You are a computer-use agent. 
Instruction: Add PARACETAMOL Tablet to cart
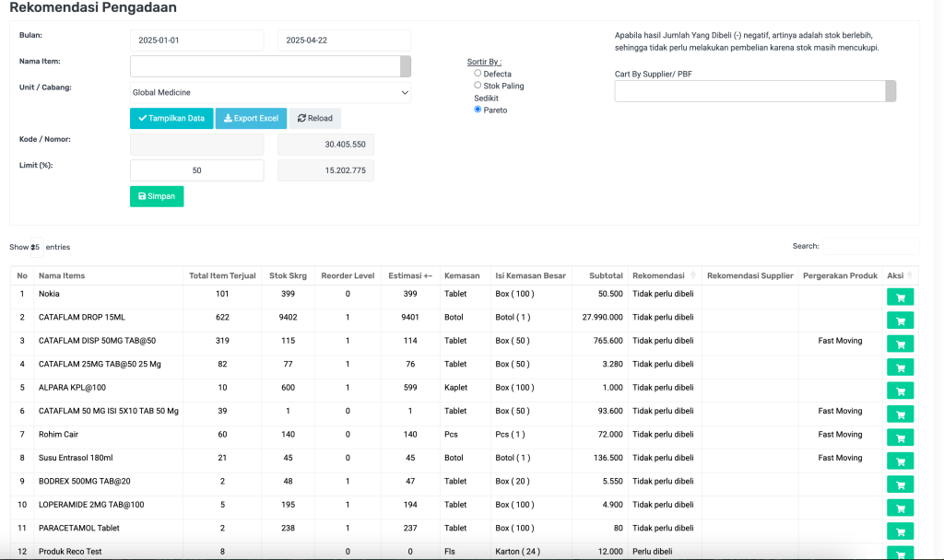click(x=900, y=531)
